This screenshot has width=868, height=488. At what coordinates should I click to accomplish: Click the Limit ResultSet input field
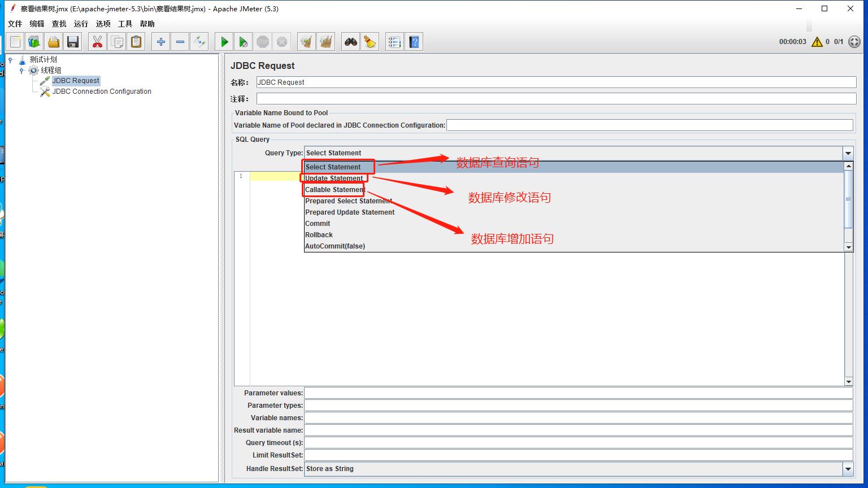pyautogui.click(x=578, y=455)
